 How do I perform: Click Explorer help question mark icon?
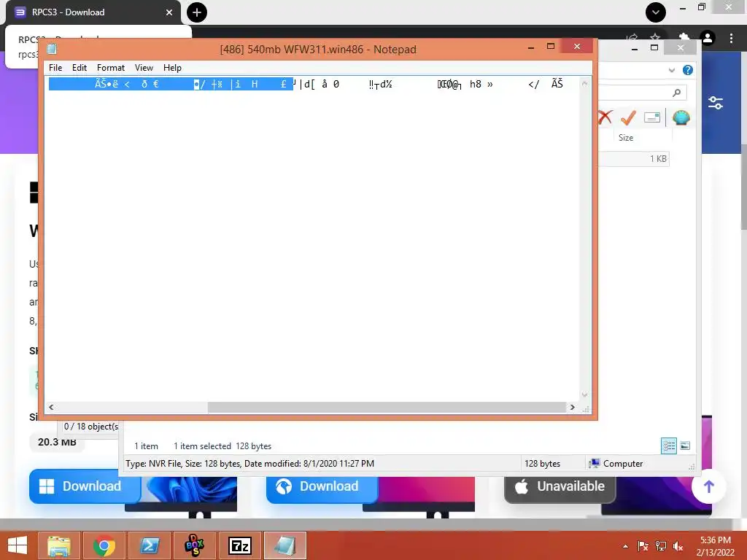687,70
